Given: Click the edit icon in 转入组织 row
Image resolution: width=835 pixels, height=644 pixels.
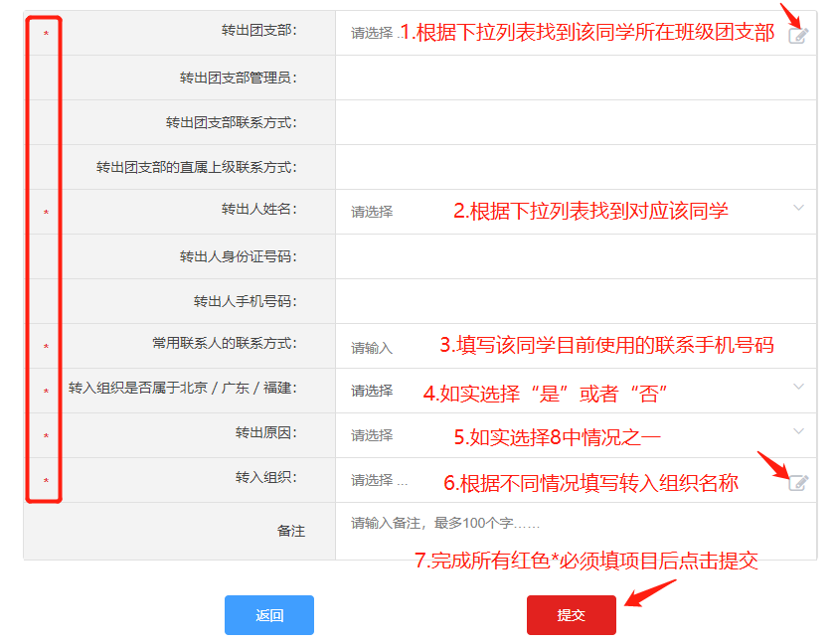Looking at the screenshot, I should (x=797, y=482).
